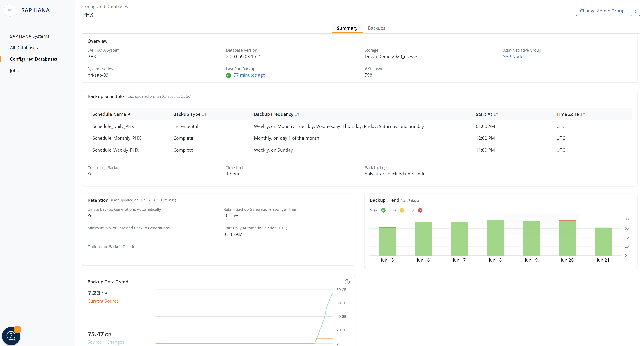Open SAP HANA Systems in sidebar
The height and width of the screenshot is (346, 644).
(x=30, y=36)
